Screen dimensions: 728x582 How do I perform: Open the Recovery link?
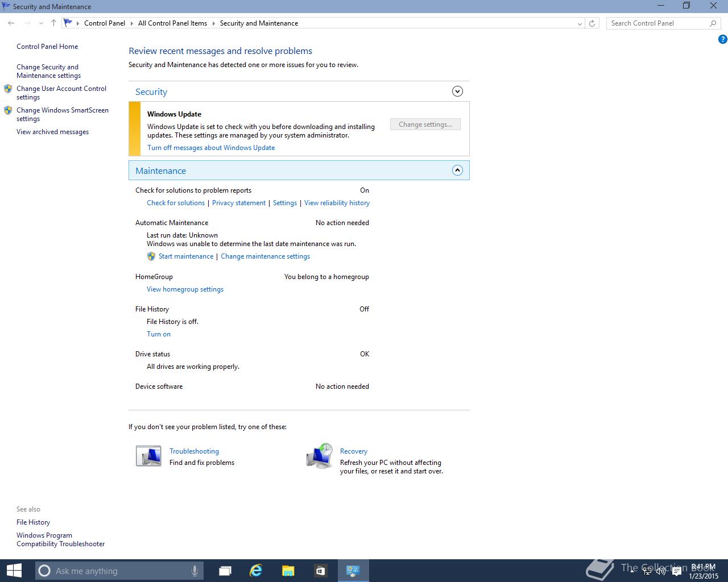[354, 451]
